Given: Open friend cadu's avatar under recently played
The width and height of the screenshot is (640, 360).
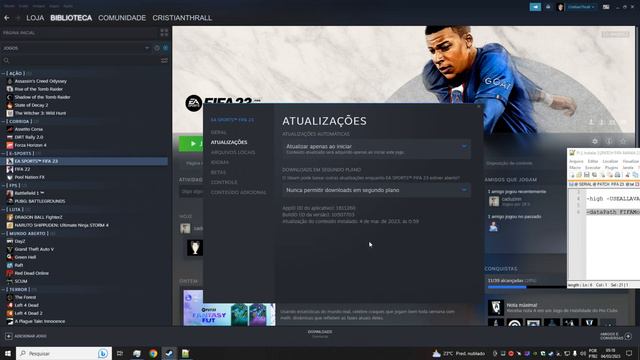Looking at the screenshot, I should 494,201.
